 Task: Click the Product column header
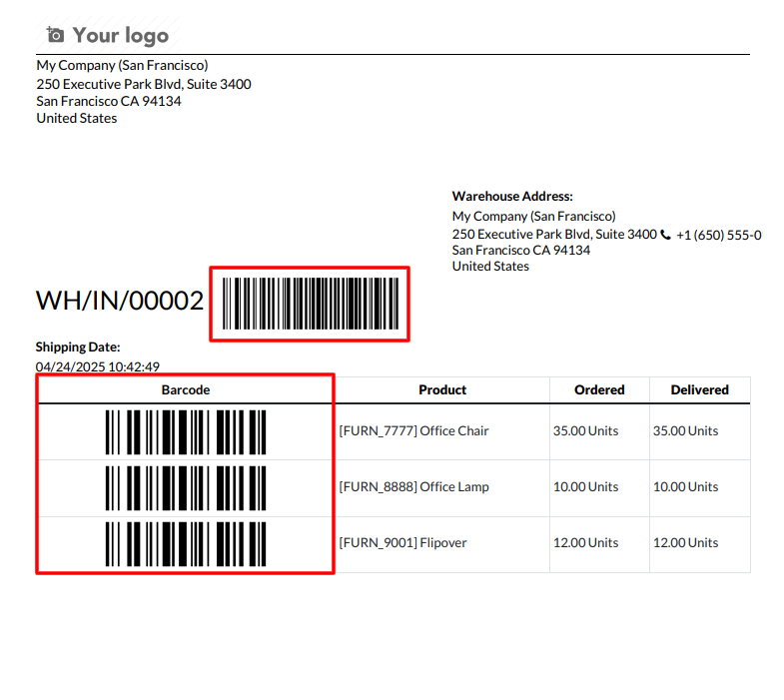point(442,390)
